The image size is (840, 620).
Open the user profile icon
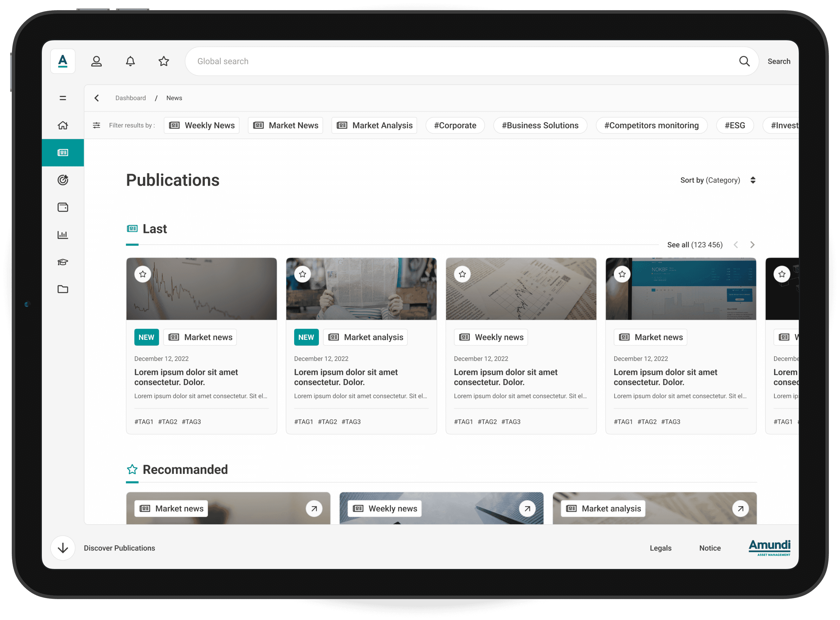click(96, 61)
